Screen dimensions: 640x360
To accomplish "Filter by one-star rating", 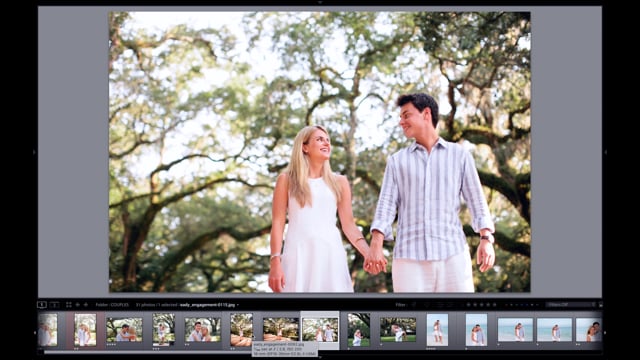I will pos(468,304).
